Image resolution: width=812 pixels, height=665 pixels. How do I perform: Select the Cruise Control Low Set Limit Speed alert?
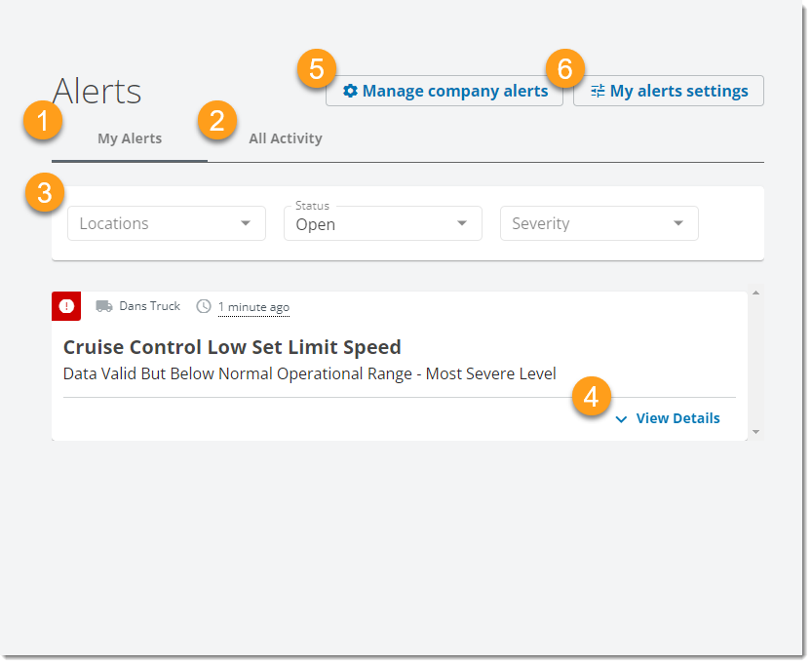(231, 346)
